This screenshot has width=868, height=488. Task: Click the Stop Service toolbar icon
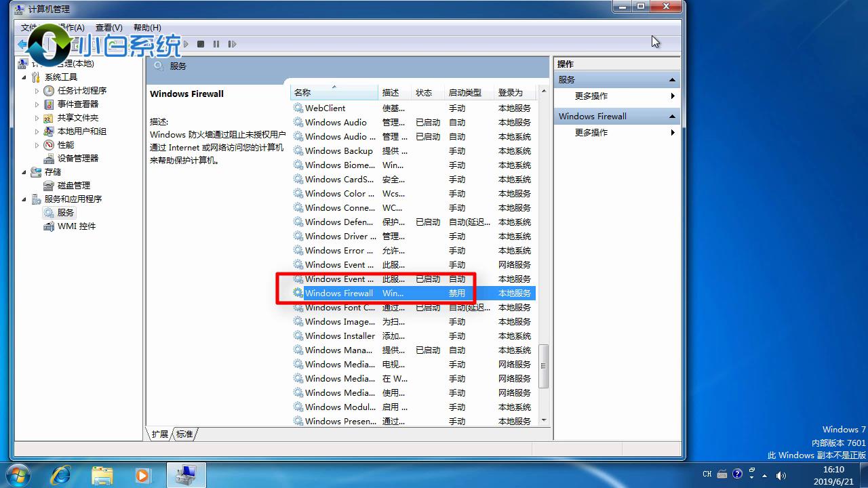(201, 44)
